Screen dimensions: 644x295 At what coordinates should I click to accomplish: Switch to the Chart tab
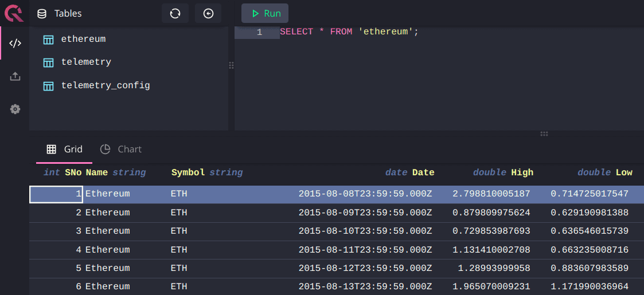pyautogui.click(x=121, y=149)
